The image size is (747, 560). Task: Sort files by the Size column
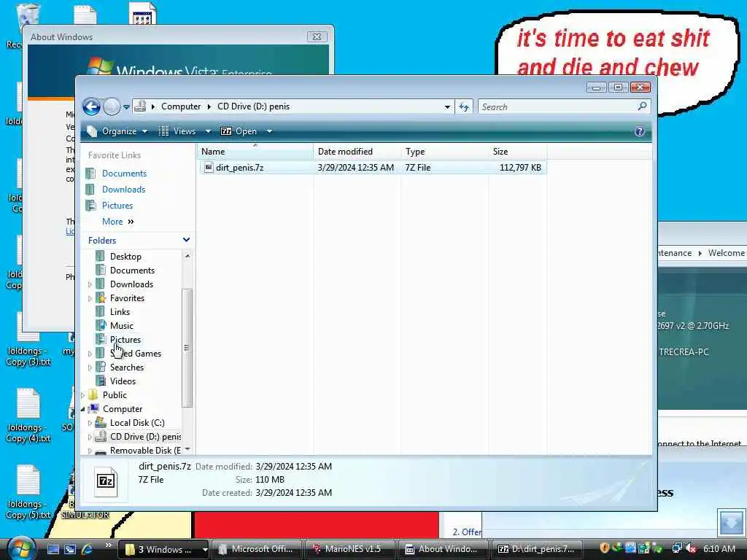click(518, 152)
